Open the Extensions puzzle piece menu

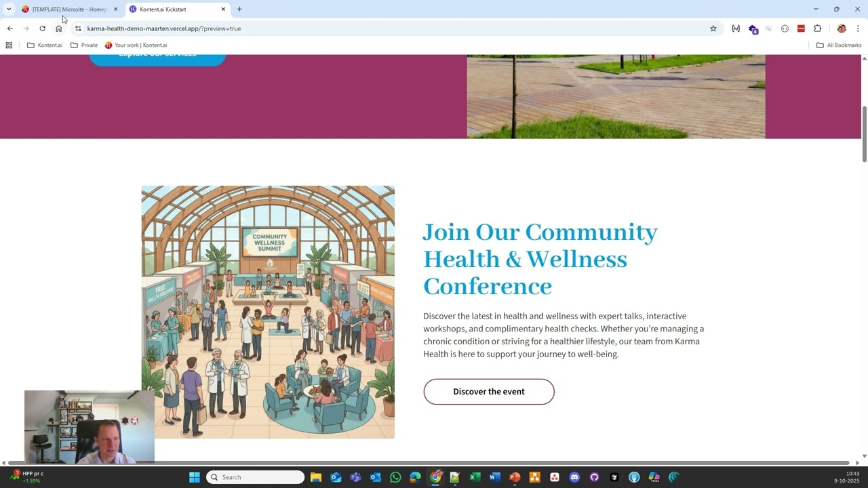point(817,28)
